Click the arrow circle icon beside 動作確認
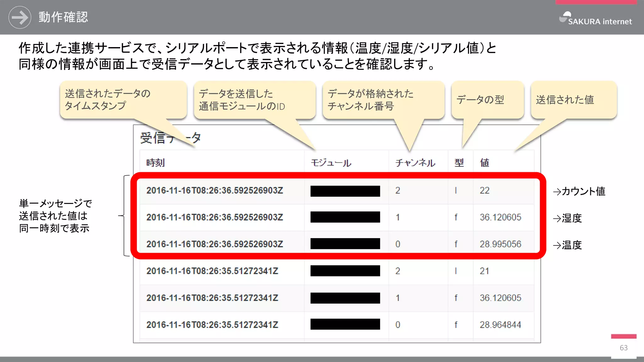 point(20,17)
